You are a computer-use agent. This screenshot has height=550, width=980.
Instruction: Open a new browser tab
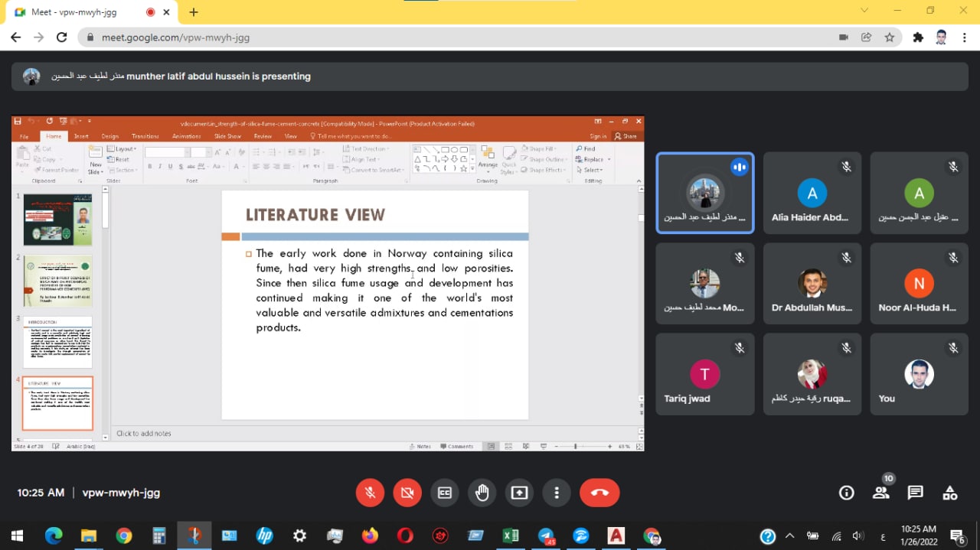[x=194, y=12]
